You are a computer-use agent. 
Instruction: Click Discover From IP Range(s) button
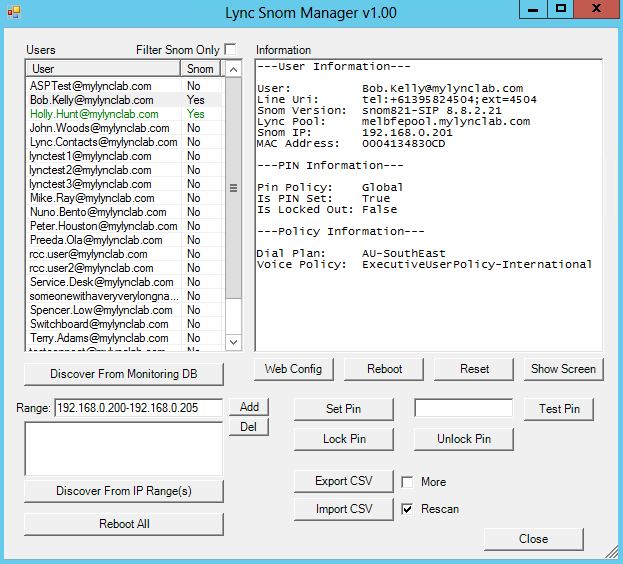point(124,491)
